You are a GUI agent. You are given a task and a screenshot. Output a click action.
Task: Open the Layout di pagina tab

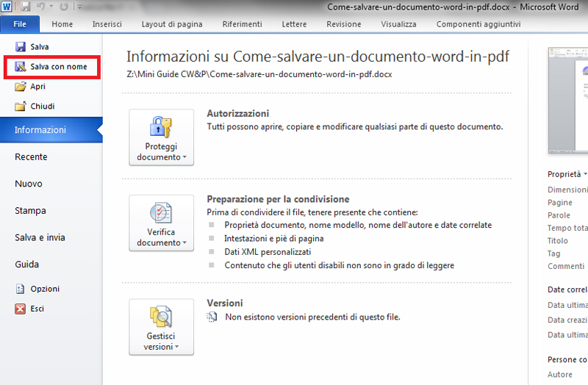pos(172,24)
